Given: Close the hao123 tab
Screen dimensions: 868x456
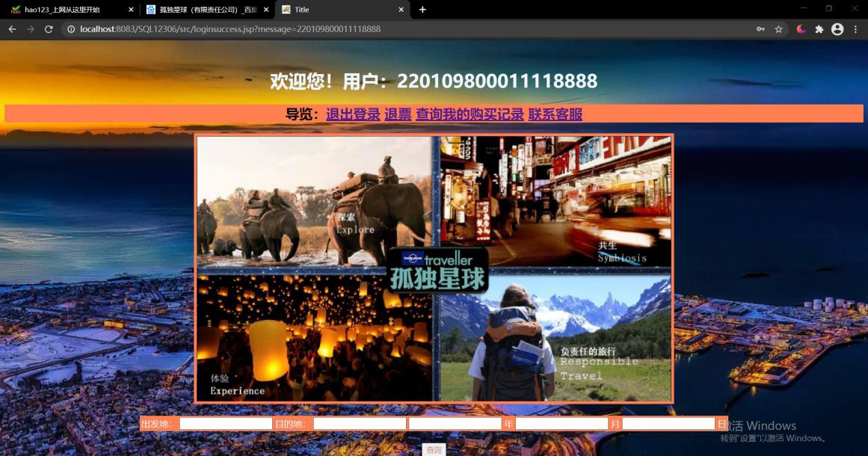Looking at the screenshot, I should tap(131, 10).
